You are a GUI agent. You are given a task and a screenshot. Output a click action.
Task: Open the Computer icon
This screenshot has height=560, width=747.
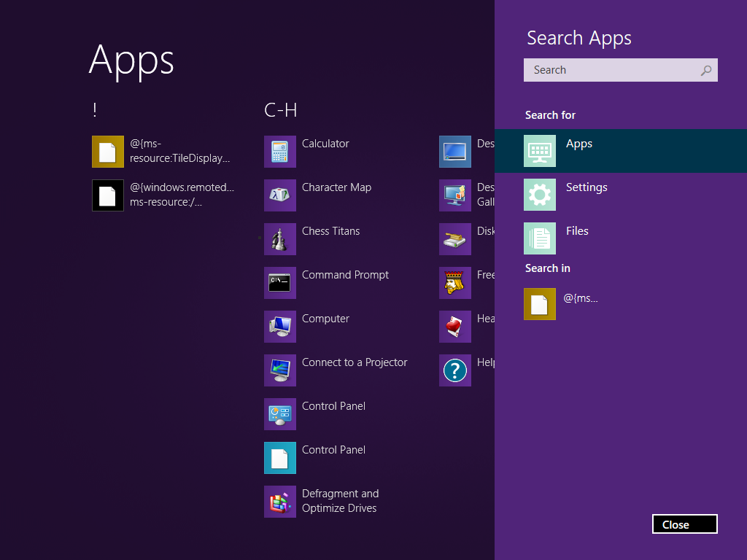click(x=279, y=327)
